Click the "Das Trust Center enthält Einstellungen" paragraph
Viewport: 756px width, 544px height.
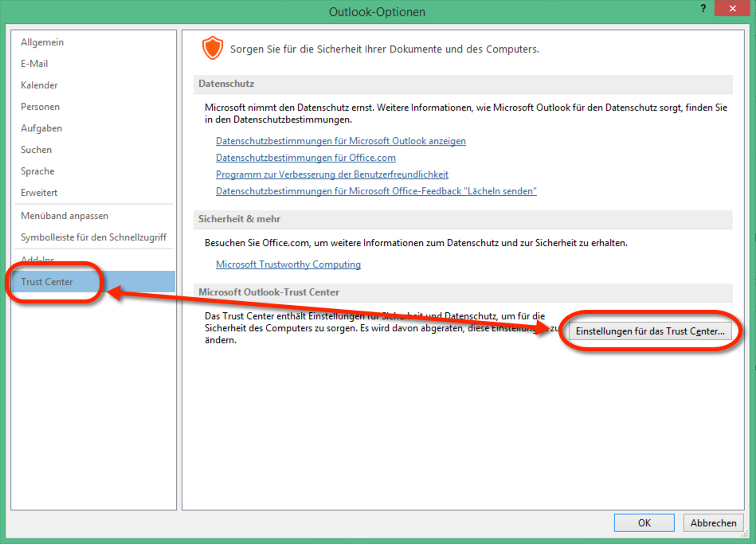(x=382, y=328)
